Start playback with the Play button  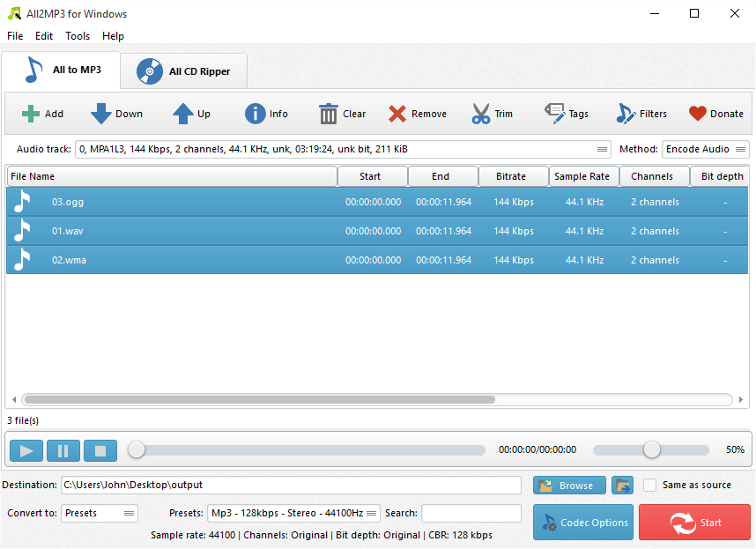pos(26,450)
